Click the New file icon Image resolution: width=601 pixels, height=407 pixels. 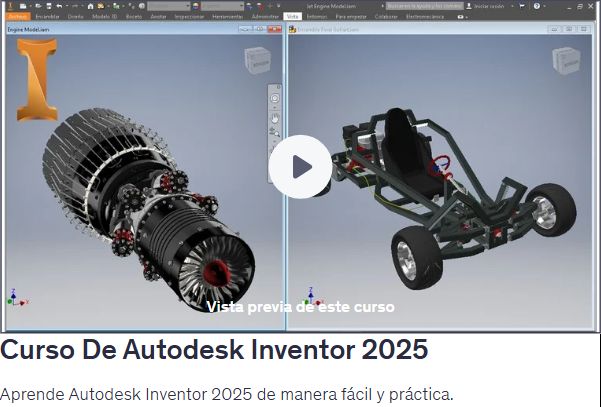coord(23,6)
